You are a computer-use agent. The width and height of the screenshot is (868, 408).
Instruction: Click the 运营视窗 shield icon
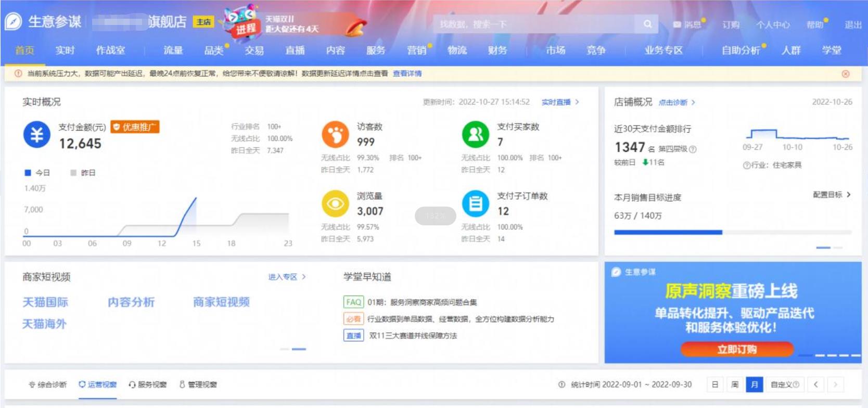click(82, 385)
